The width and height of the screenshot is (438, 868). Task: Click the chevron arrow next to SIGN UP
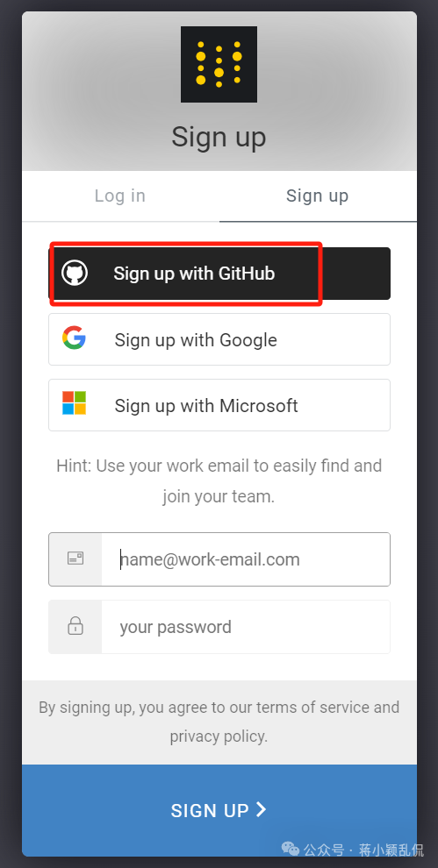point(262,810)
